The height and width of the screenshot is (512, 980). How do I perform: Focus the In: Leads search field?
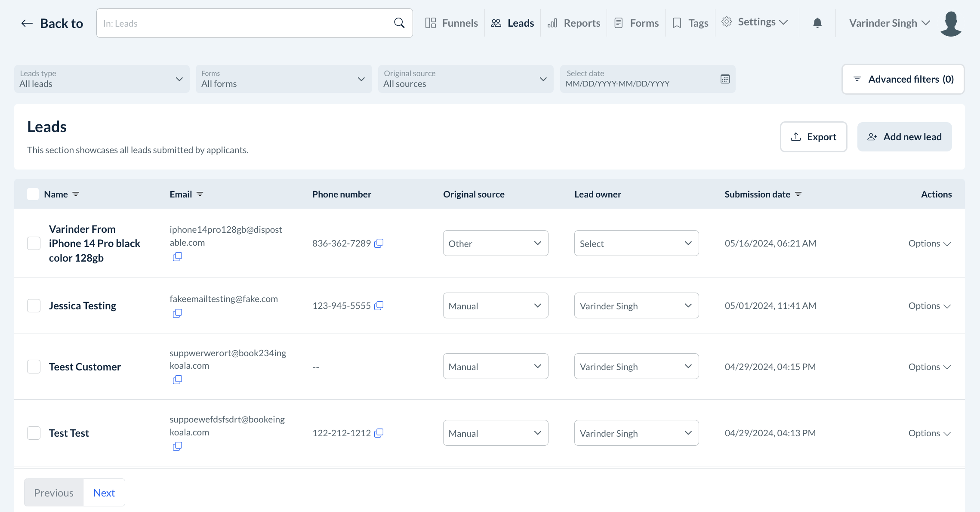[245, 23]
